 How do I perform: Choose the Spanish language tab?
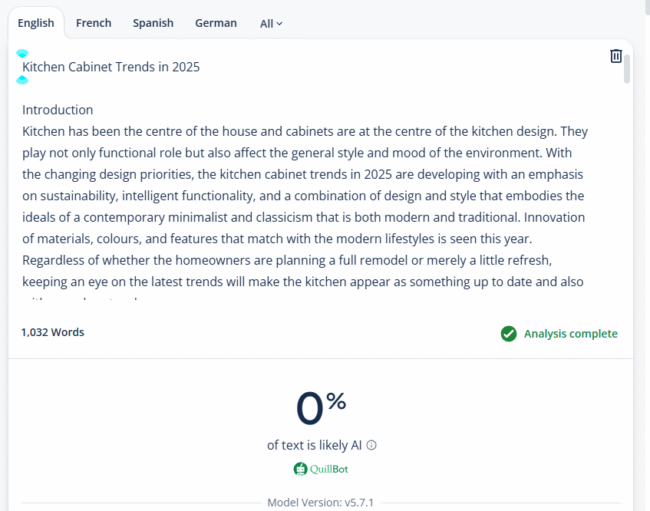153,23
